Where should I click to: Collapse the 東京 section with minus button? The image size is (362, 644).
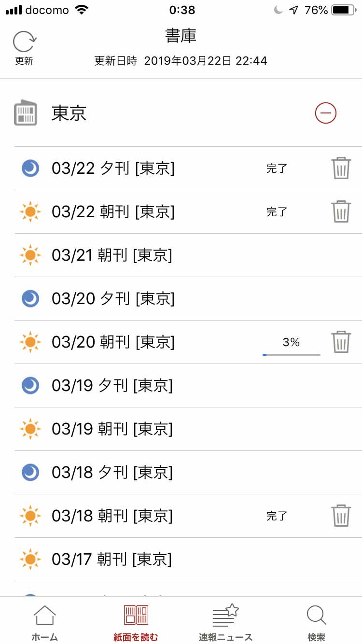[x=325, y=113]
